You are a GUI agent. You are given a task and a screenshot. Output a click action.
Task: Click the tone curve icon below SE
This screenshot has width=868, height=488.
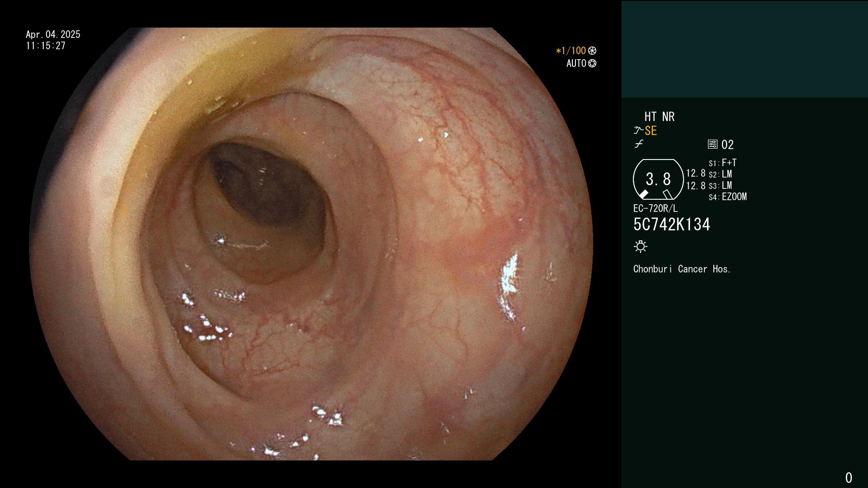click(639, 144)
